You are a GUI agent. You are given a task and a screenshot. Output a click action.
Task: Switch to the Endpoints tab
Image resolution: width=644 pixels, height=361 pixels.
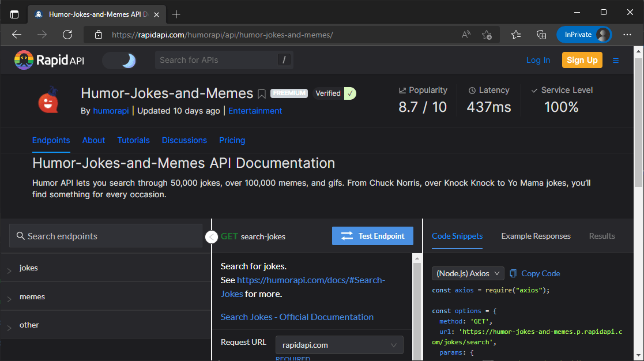[51, 141]
